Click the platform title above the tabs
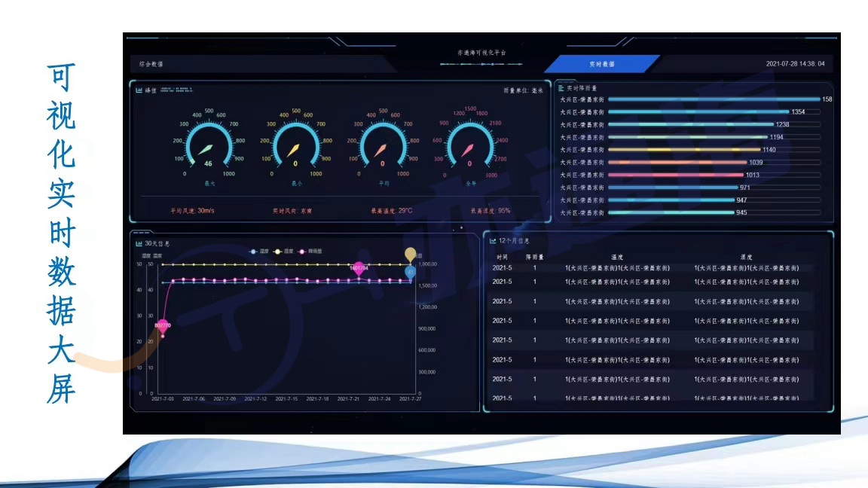The height and width of the screenshot is (488, 868). pos(481,53)
